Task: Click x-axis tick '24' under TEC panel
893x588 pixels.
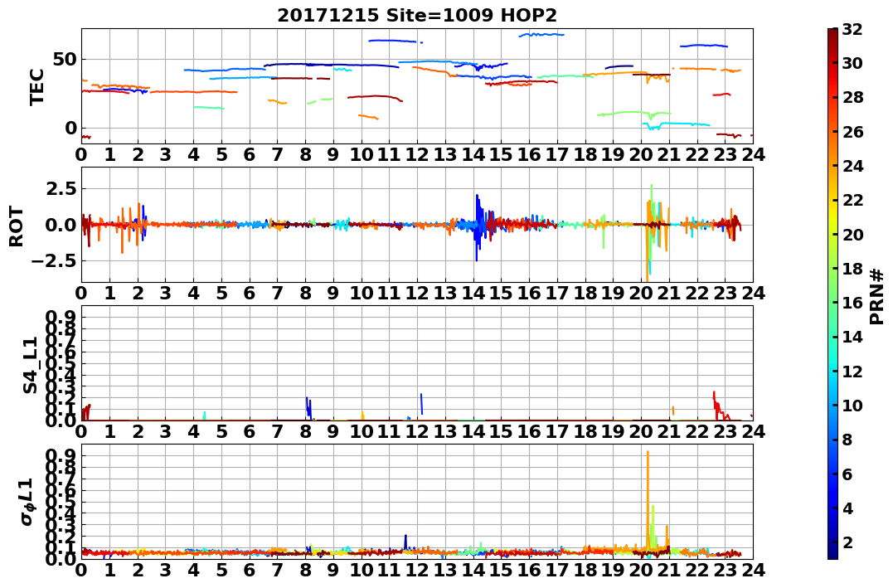Action: coord(753,154)
